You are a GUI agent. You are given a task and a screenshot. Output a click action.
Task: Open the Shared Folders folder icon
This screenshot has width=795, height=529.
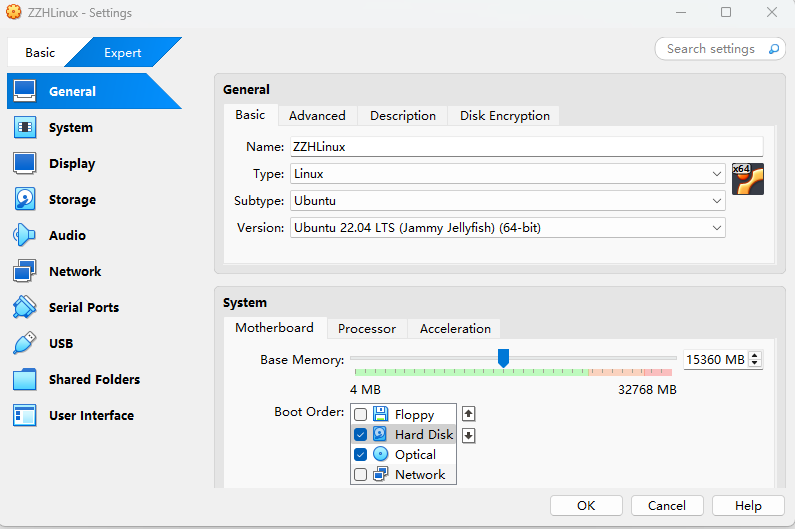24,379
